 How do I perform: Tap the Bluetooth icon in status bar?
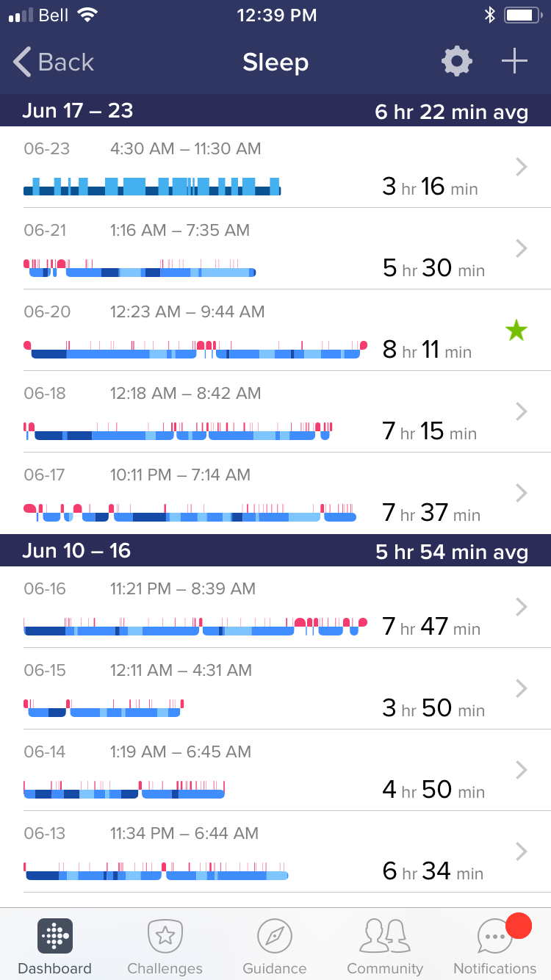tap(490, 15)
